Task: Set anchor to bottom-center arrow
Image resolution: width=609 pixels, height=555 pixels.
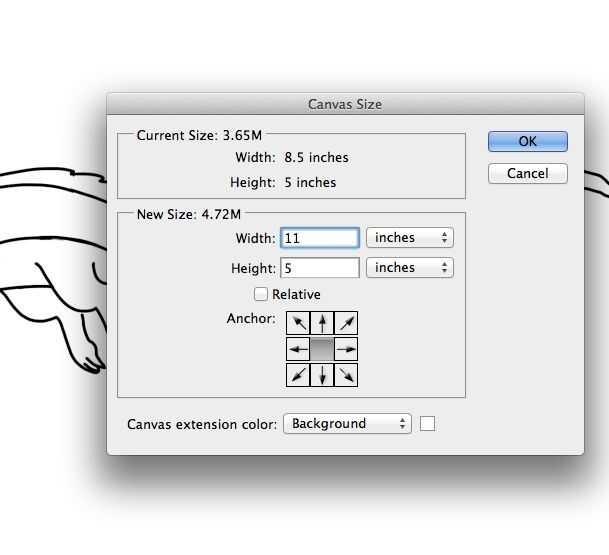Action: tap(322, 375)
